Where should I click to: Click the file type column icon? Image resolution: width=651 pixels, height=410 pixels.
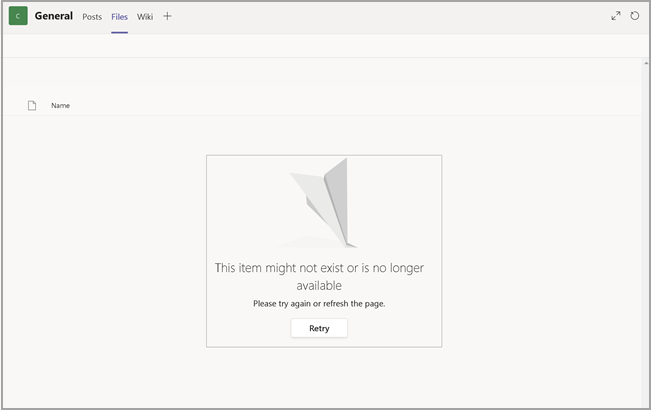point(32,105)
